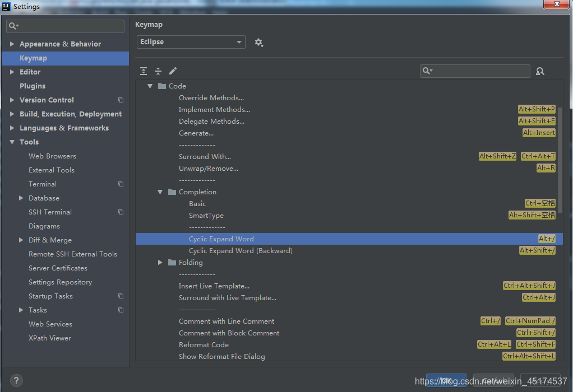
Task: Focus the settings search field
Action: pos(65,26)
